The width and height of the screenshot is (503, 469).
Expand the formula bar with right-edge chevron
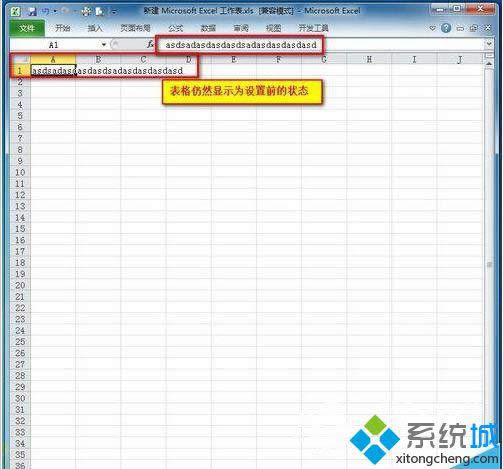click(x=489, y=44)
